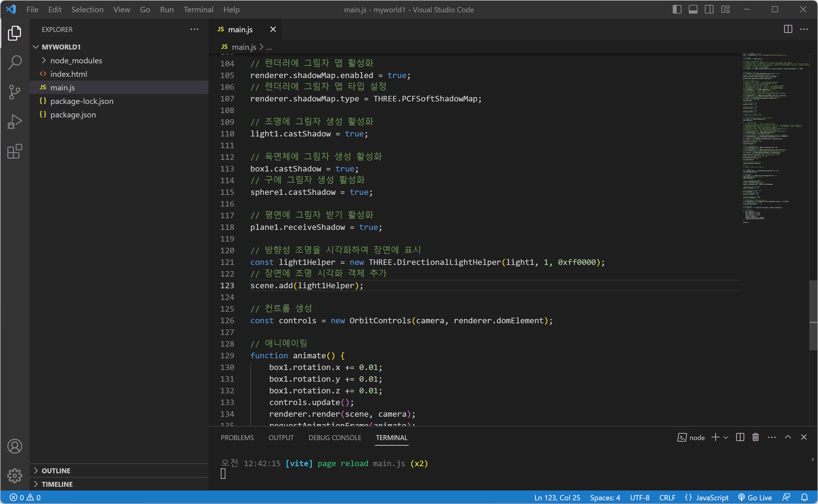Open the Source Control view
The image size is (818, 504).
[15, 92]
